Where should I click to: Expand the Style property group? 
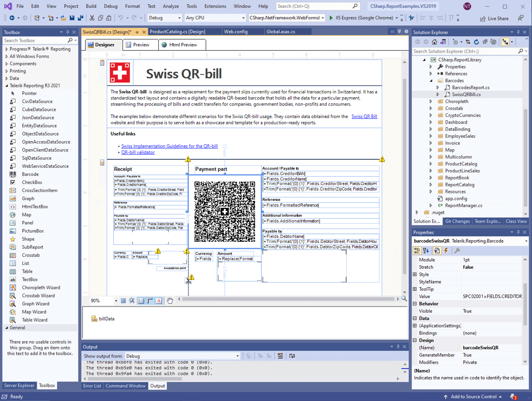point(415,275)
